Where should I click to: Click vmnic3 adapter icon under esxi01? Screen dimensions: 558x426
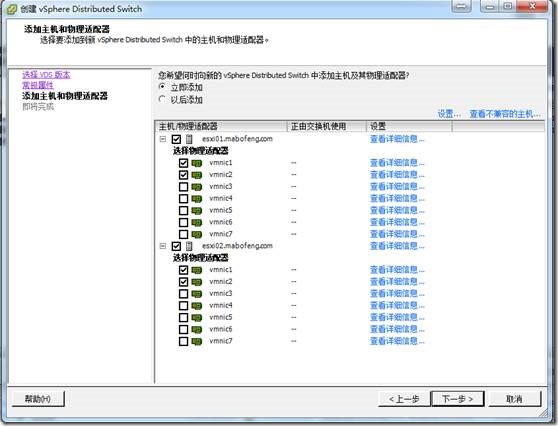pos(197,187)
